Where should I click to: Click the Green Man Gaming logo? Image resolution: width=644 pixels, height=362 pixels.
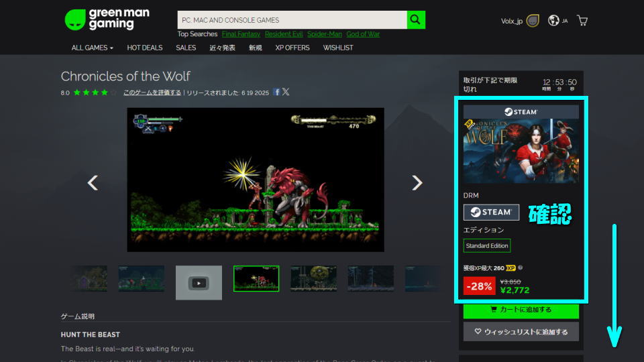tap(107, 19)
